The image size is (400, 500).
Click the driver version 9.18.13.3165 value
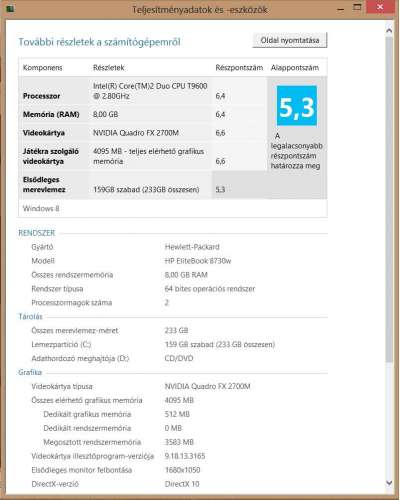click(x=185, y=456)
